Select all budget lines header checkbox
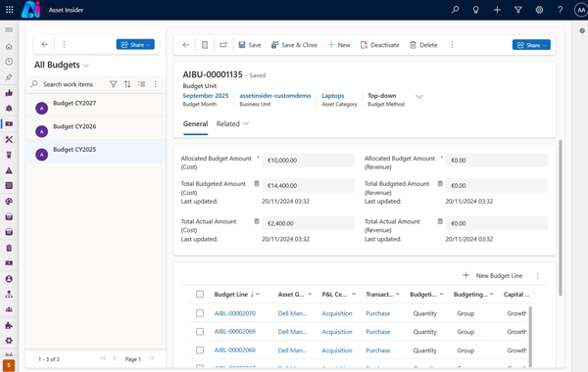 (200, 294)
